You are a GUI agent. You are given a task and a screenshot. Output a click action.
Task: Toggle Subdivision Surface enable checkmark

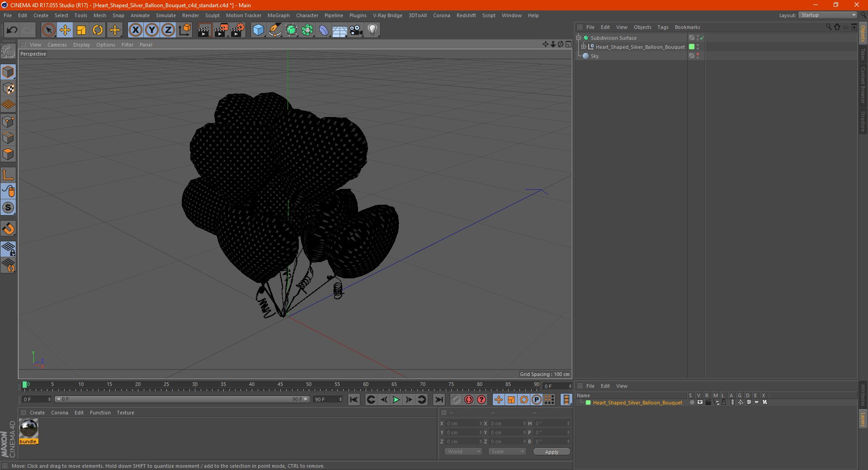pos(702,38)
